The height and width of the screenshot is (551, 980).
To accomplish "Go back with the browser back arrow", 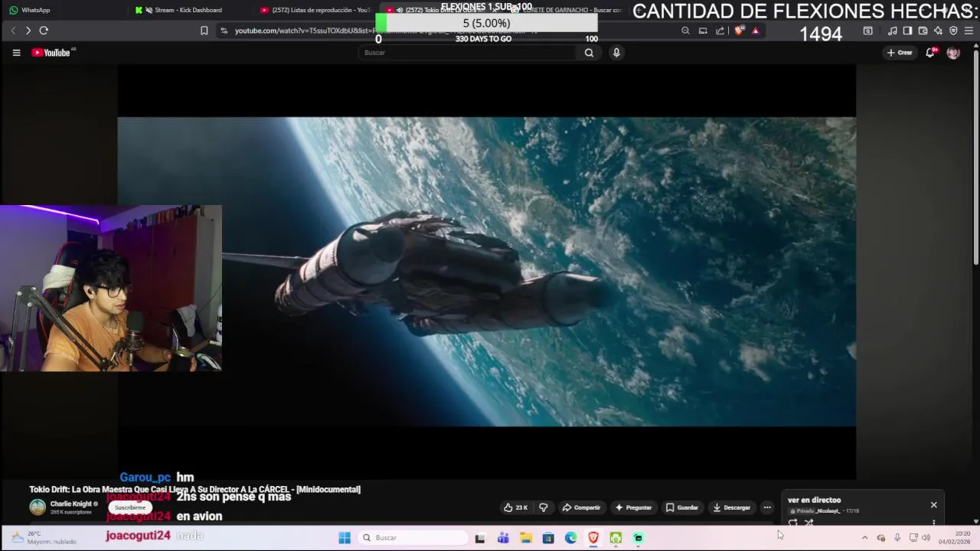I will 13,31.
